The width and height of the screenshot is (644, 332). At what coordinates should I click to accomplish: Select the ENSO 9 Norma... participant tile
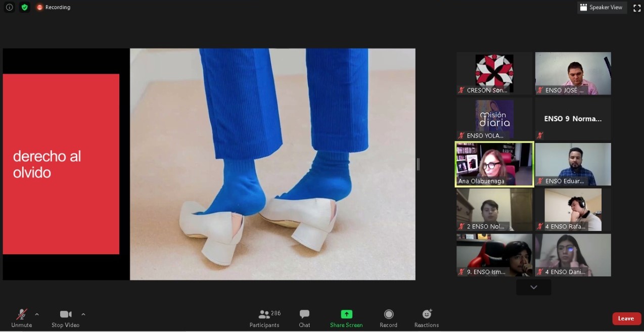573,119
